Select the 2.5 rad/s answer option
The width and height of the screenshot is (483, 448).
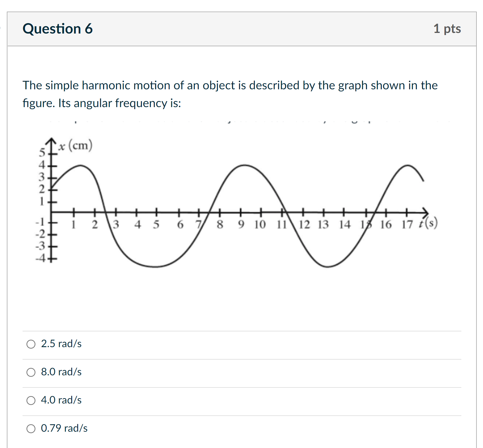[x=31, y=344]
